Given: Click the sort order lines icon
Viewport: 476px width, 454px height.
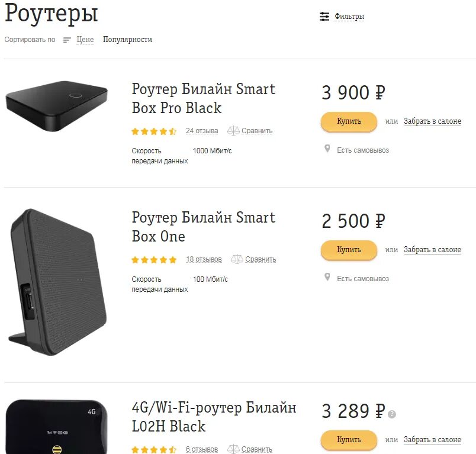Looking at the screenshot, I should point(67,40).
